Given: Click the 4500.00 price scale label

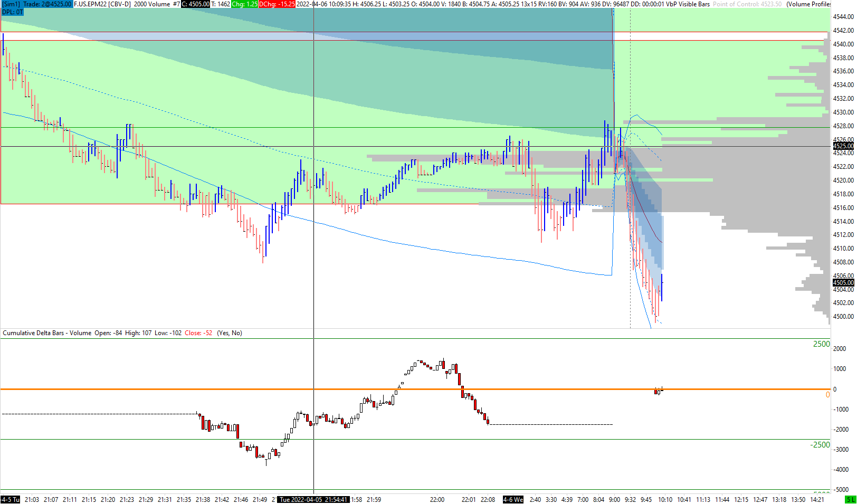Looking at the screenshot, I should click(843, 317).
